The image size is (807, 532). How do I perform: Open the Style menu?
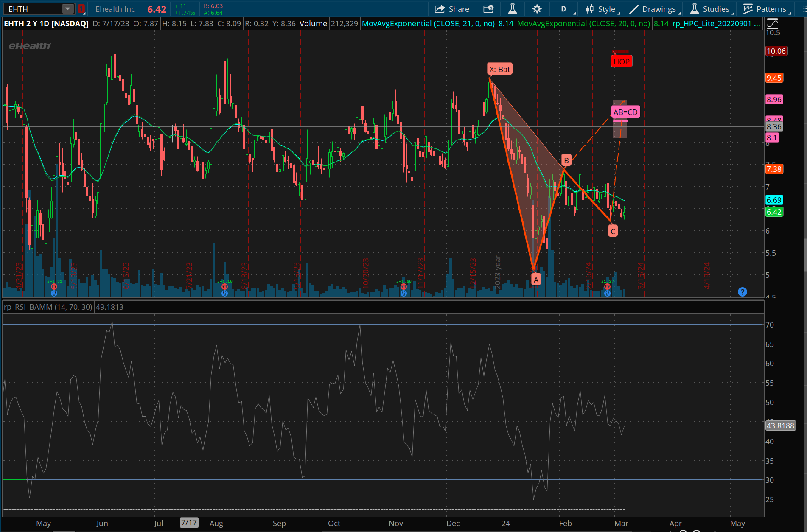602,9
